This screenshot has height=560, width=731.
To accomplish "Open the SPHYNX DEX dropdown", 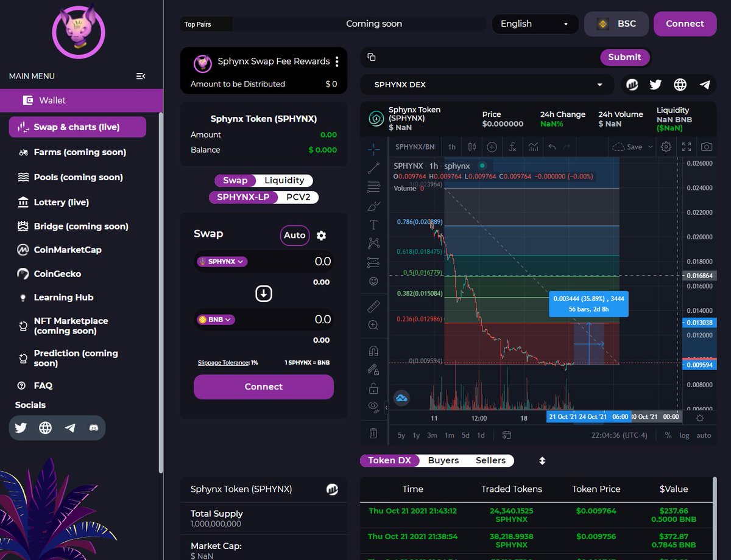I will 489,85.
